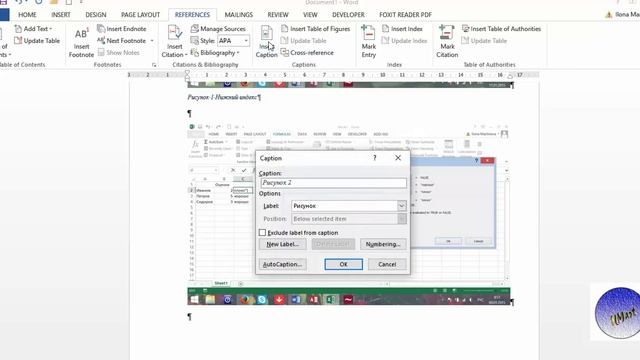Click the right indent marker on ruler

[510, 77]
